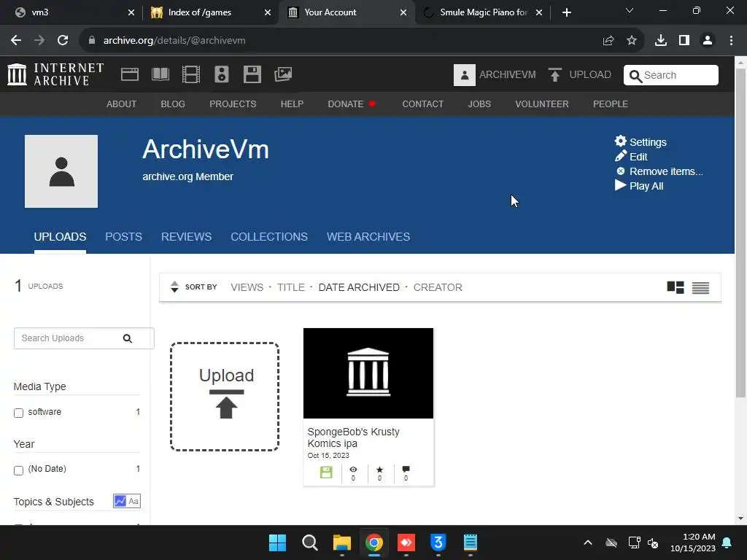
Task: Open SpongeBob's Krusty Komics ipa thumbnail
Action: pyautogui.click(x=368, y=373)
